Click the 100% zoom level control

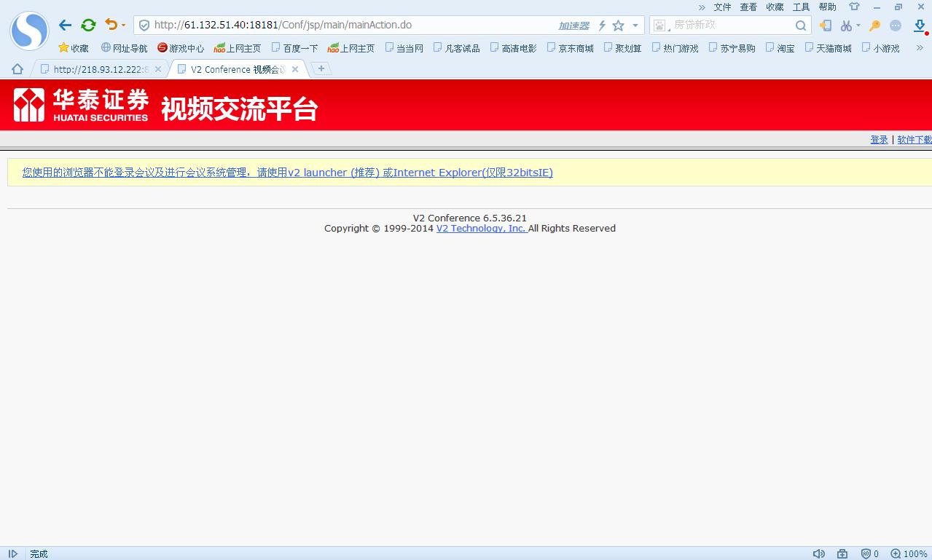[909, 553]
